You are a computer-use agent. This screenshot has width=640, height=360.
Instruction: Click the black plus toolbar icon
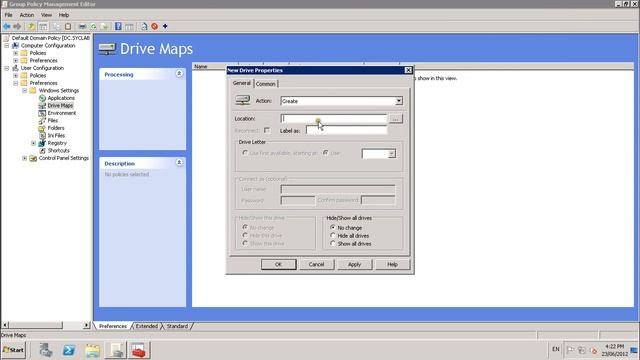(x=165, y=27)
